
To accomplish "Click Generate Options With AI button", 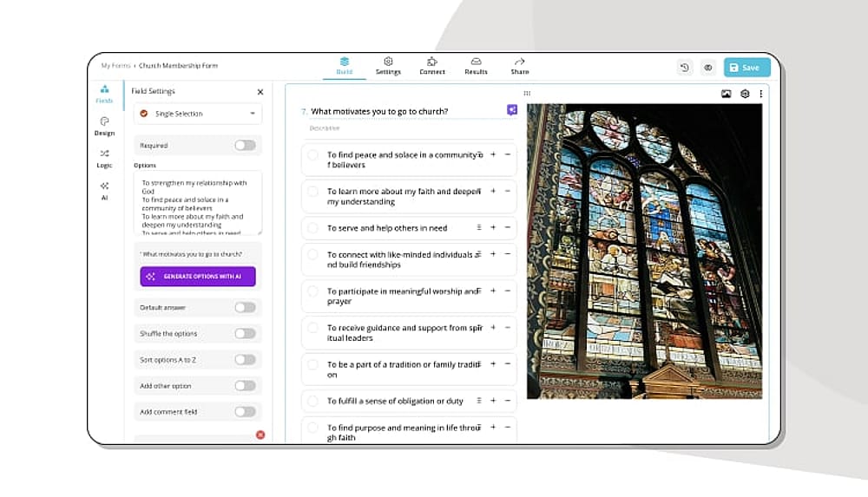I will tap(198, 276).
